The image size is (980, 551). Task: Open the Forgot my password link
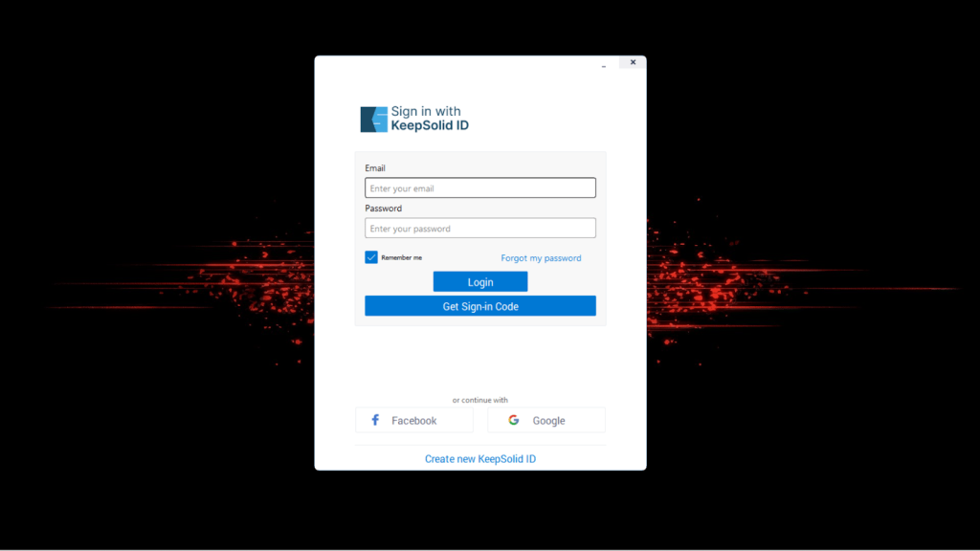click(x=541, y=258)
